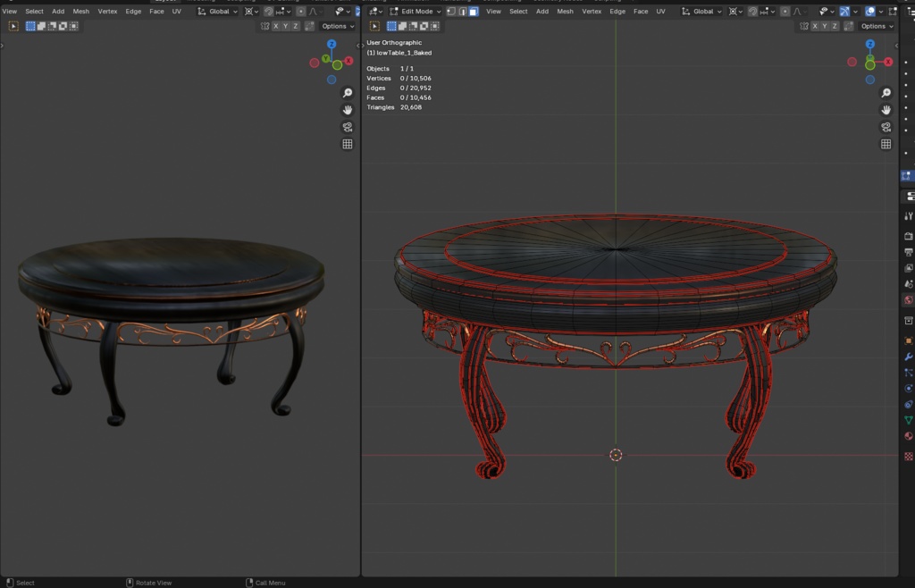Choose 'set new selection' mode in left viewport
This screenshot has width=915, height=588.
point(30,26)
